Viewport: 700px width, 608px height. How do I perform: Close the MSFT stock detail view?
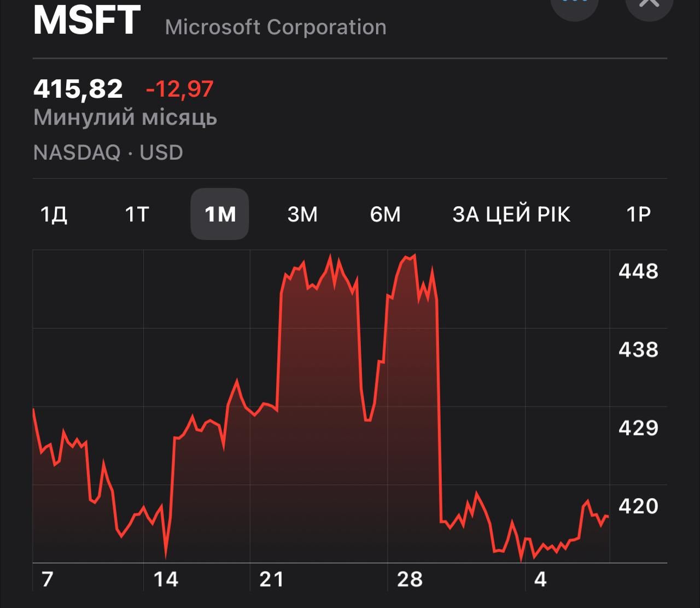(649, 4)
